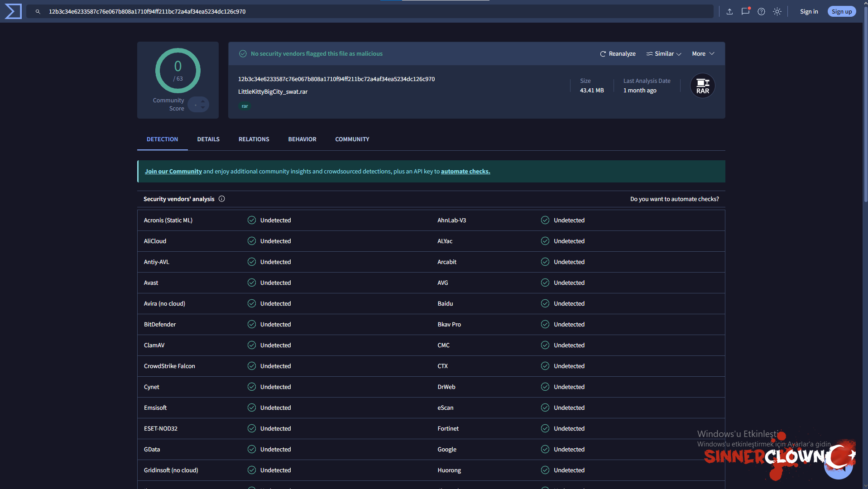Switch to the DETAILS tab

pos(208,139)
